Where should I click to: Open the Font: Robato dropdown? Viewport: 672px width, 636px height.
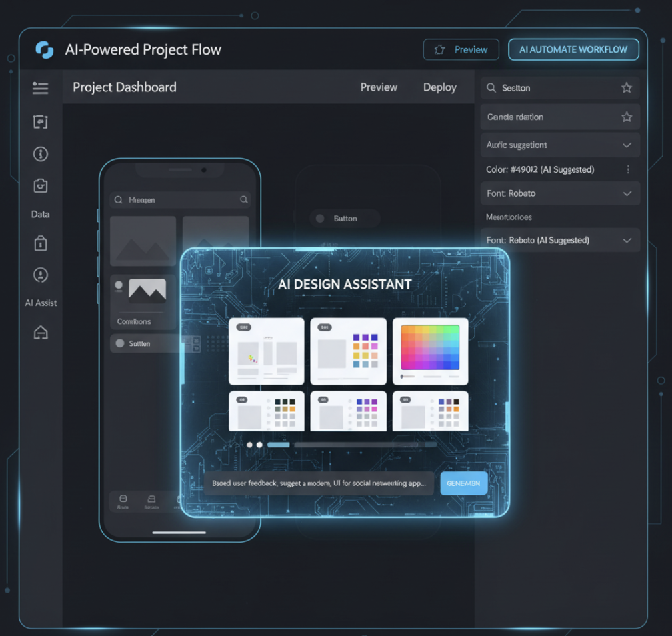click(x=626, y=193)
